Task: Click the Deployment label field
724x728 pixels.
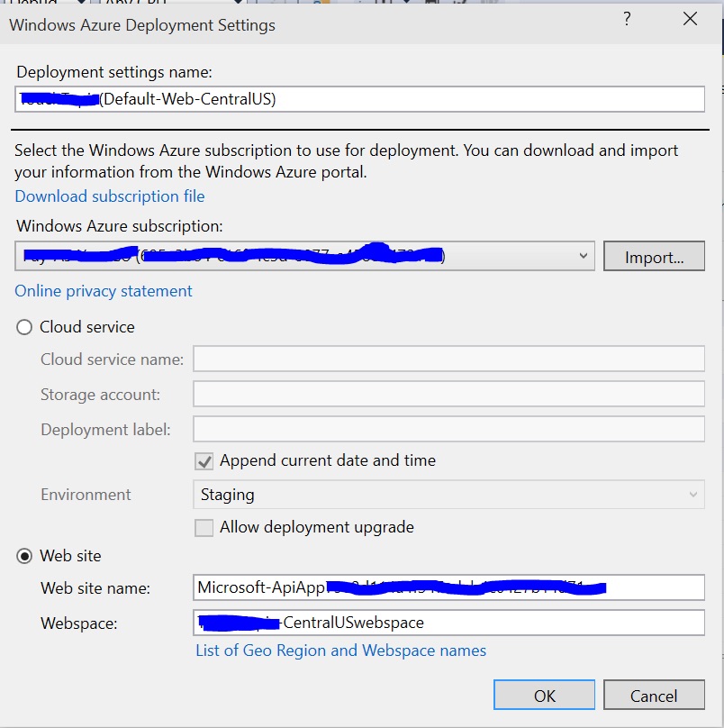Action: click(448, 429)
